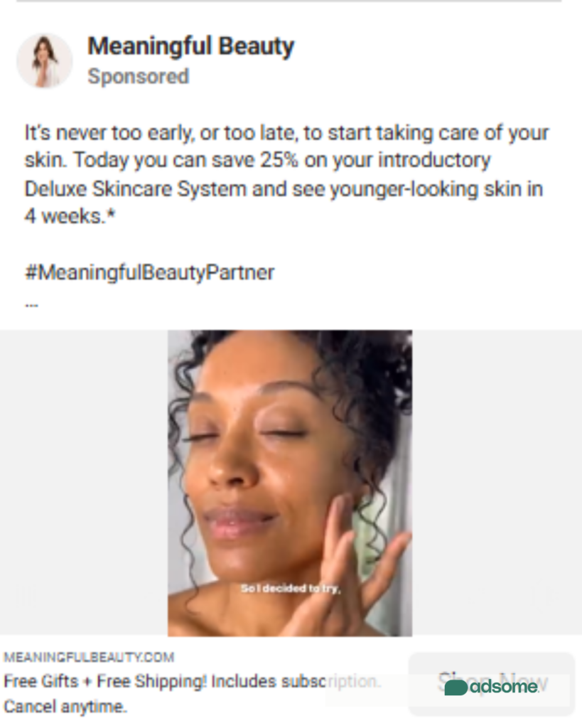Click the 'So I decided to try,' video caption
The width and height of the screenshot is (582, 728).
[291, 589]
